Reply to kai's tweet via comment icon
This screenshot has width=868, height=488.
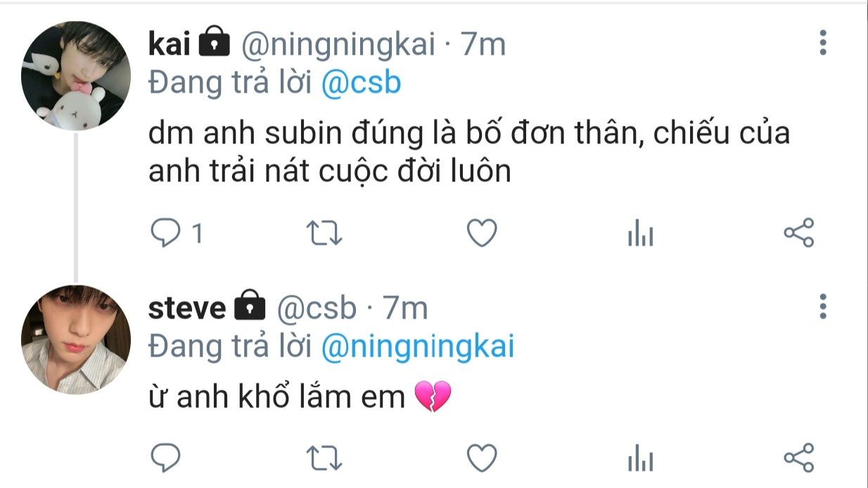166,233
